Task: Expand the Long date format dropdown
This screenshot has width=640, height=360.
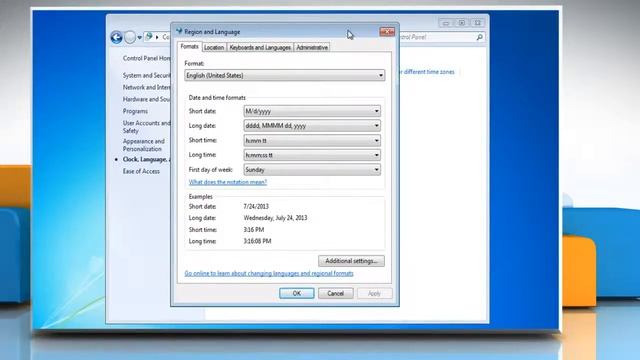Action: pyautogui.click(x=312, y=126)
